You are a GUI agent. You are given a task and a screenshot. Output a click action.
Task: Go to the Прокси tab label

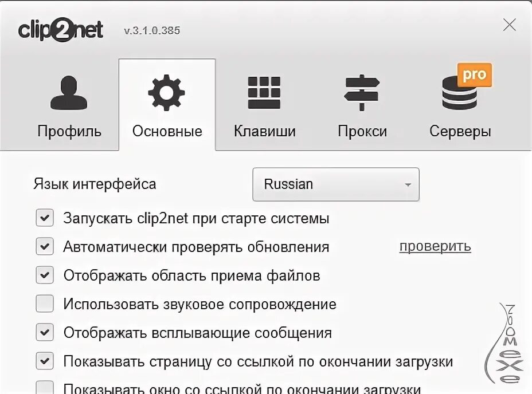tap(362, 131)
